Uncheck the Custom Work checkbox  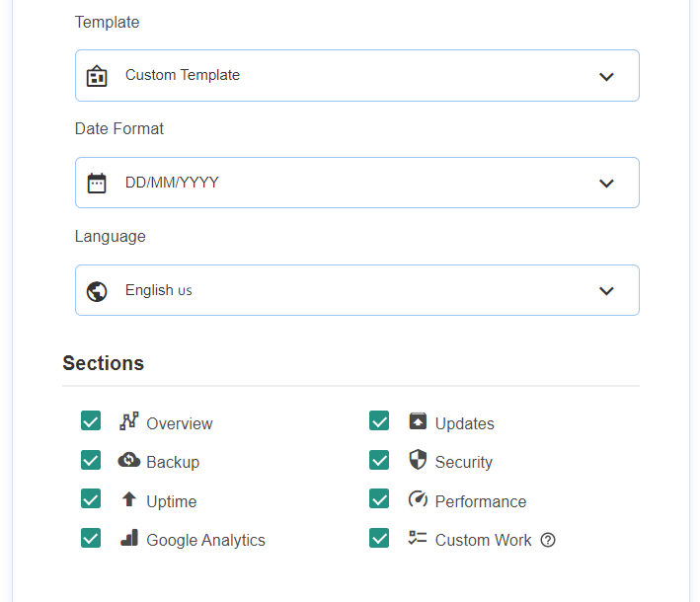tap(379, 539)
